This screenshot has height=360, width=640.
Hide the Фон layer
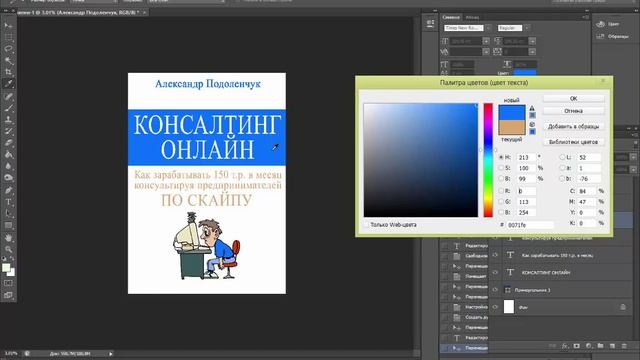point(495,307)
